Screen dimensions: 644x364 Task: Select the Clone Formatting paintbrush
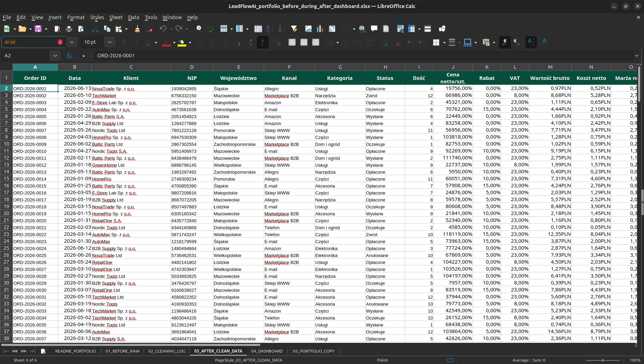137,29
